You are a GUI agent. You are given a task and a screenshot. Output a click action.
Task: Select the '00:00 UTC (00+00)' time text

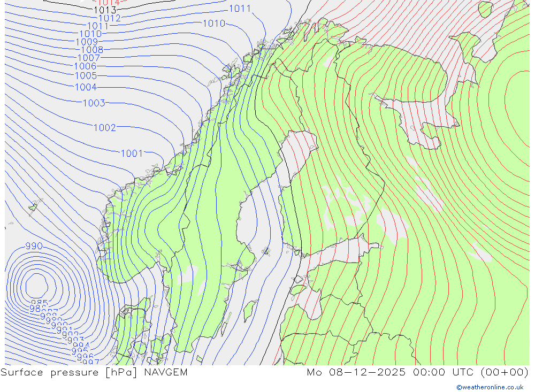coord(470,372)
